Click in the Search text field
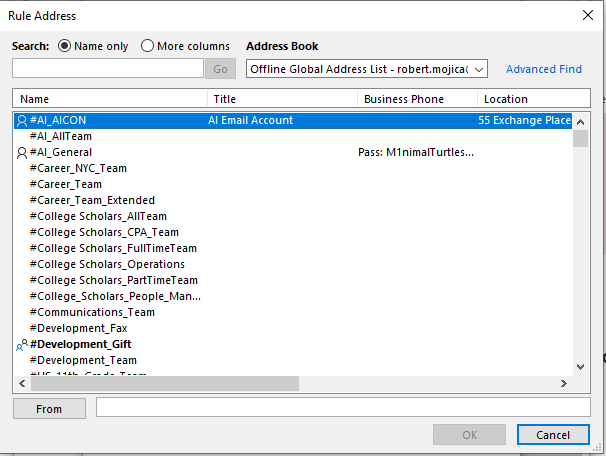The width and height of the screenshot is (606, 456). pyautogui.click(x=108, y=68)
